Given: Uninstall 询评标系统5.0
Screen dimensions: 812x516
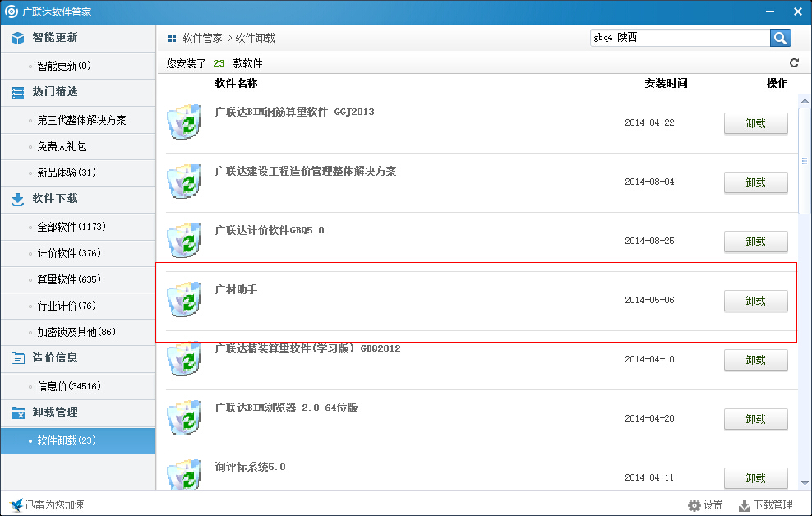Looking at the screenshot, I should [x=755, y=477].
